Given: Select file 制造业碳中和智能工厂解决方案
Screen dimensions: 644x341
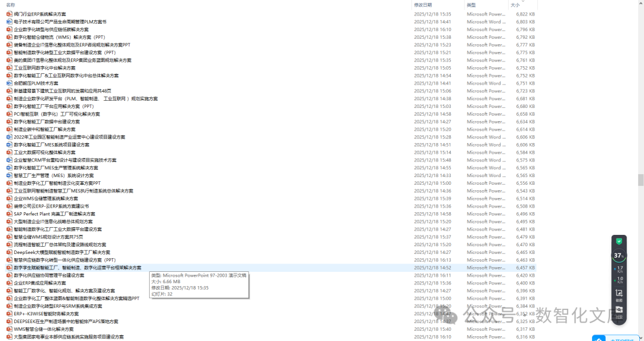Looking at the screenshot, I should pos(44,129).
